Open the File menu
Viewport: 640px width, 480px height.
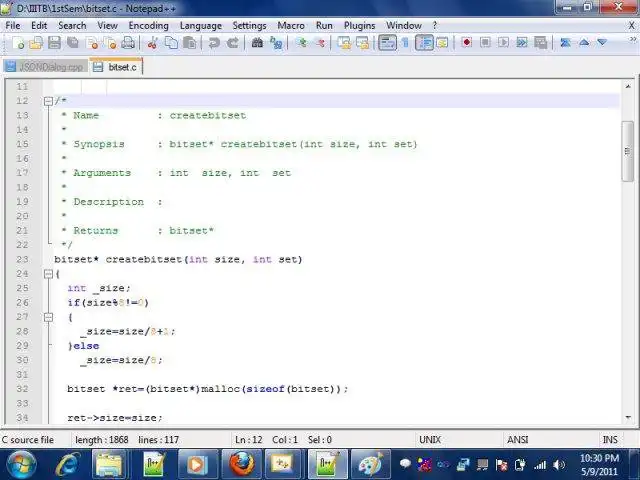13,25
